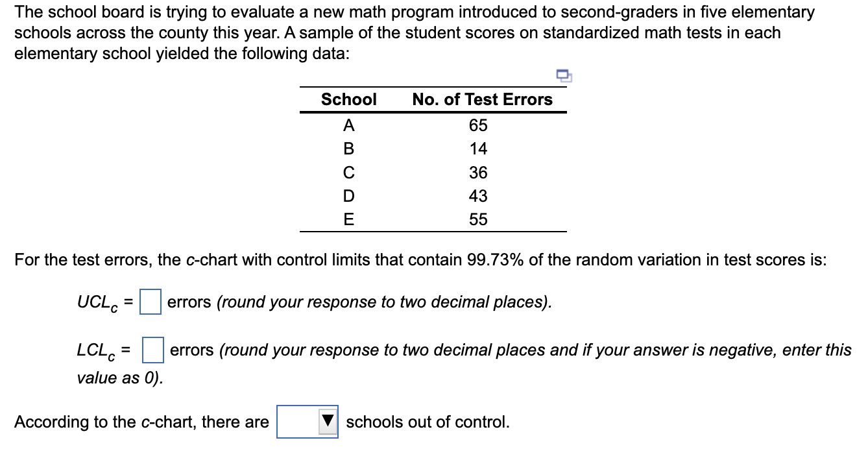Viewport: 868px width, 449px height.
Task: Open the schools out of control dropdown
Action: point(307,422)
